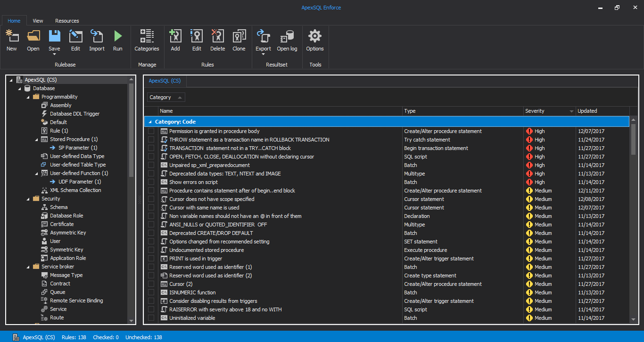Switch to the Home ribbon tab
This screenshot has height=342, width=644.
click(x=14, y=21)
